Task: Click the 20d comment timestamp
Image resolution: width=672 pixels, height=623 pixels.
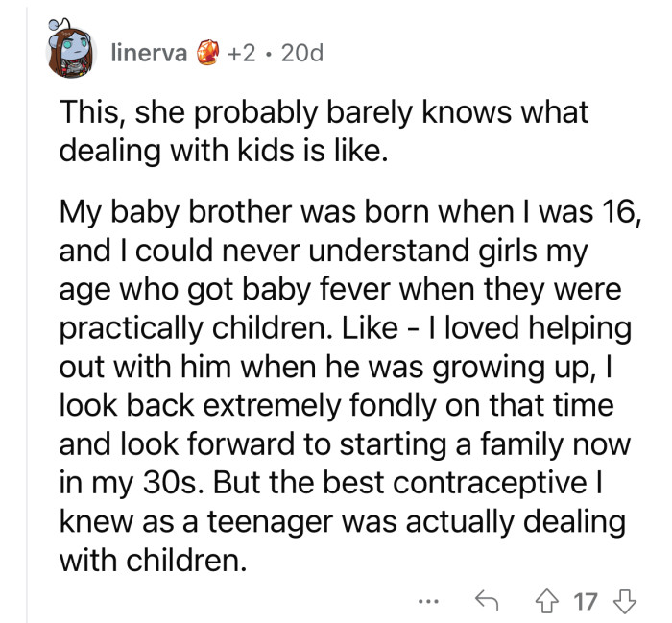Action: [x=301, y=53]
